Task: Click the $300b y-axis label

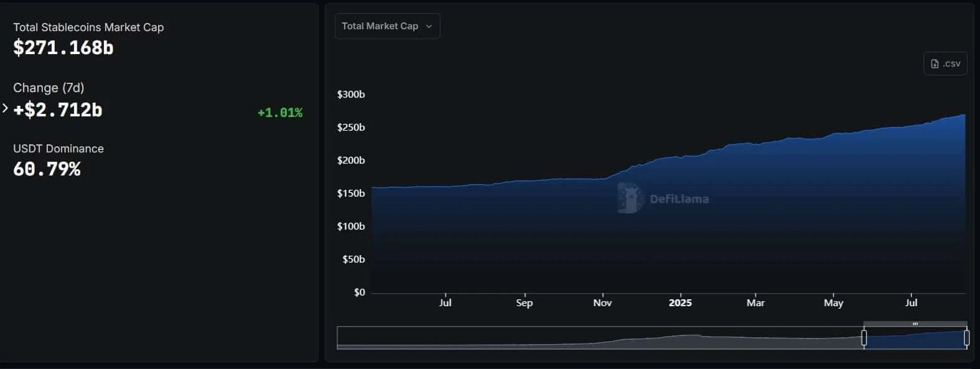Action: tap(351, 95)
